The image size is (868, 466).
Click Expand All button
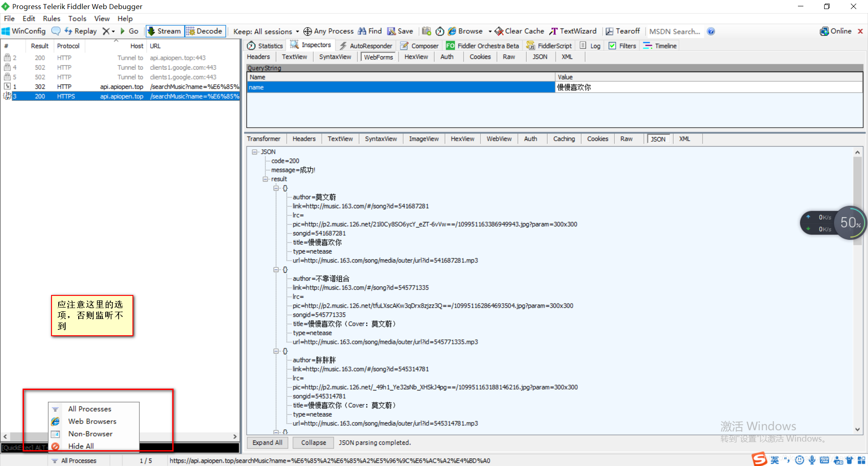tap(267, 442)
